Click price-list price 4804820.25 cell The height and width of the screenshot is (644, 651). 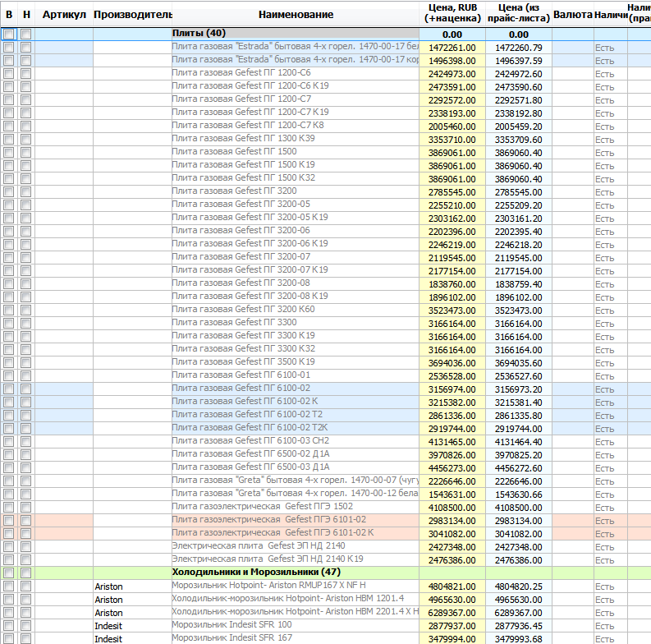519,586
